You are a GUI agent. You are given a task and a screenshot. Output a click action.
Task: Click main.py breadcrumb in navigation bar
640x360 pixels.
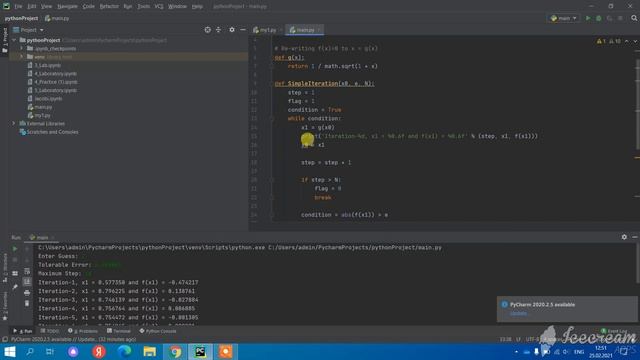tap(57, 18)
